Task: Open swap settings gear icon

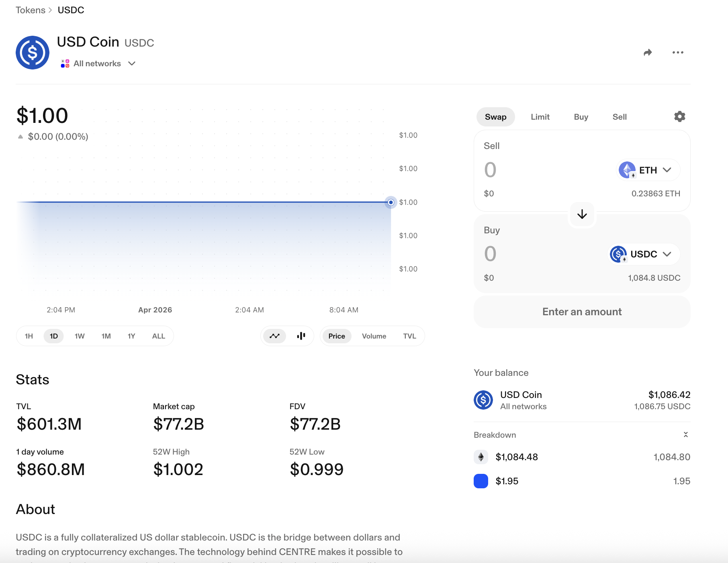Action: tap(679, 116)
